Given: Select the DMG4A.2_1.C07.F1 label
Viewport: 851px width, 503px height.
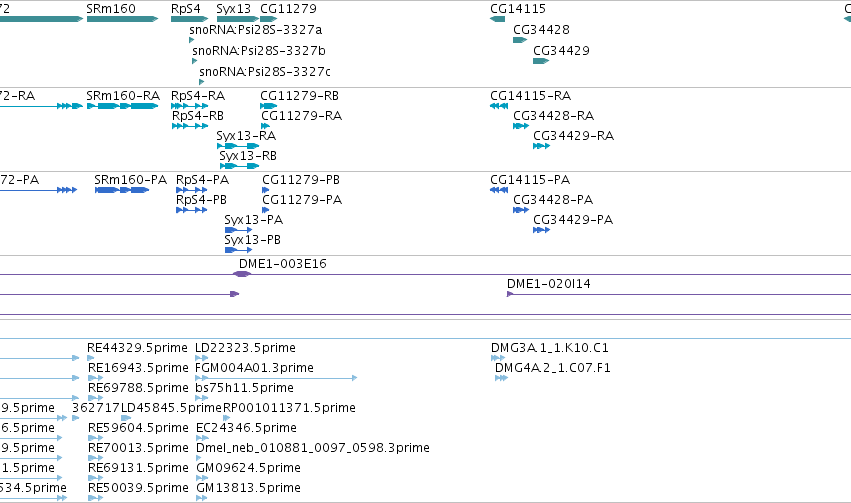Looking at the screenshot, I should (553, 368).
